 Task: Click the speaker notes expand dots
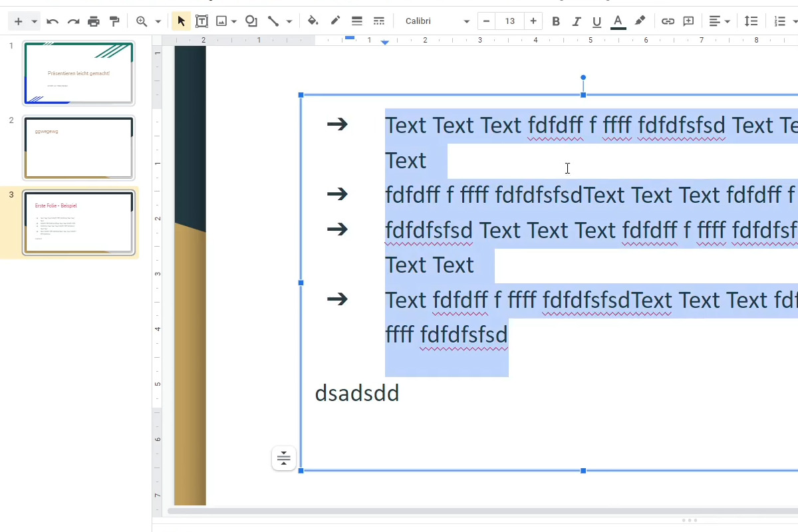(x=690, y=520)
